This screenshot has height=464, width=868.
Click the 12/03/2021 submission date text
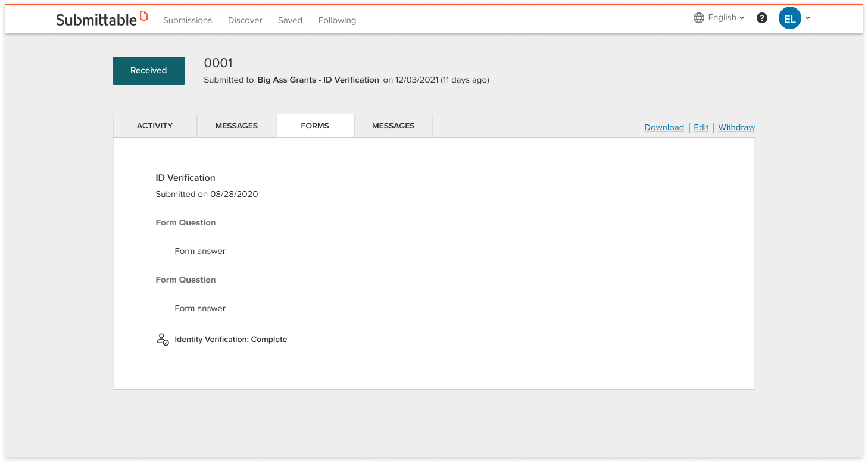point(417,80)
